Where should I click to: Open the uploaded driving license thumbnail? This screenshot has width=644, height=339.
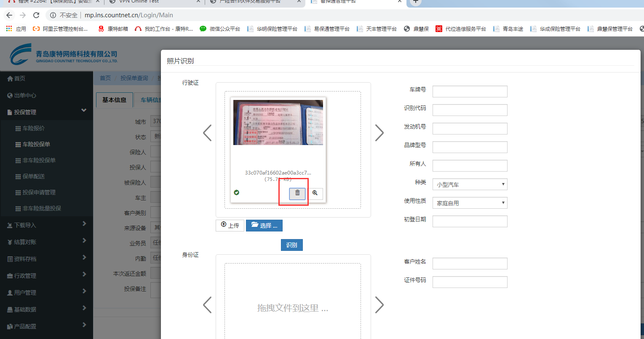278,122
